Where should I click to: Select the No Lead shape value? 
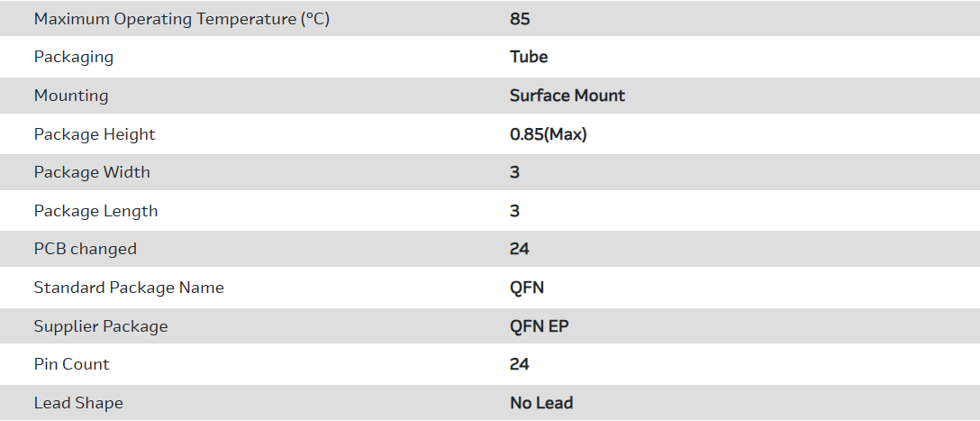point(541,403)
